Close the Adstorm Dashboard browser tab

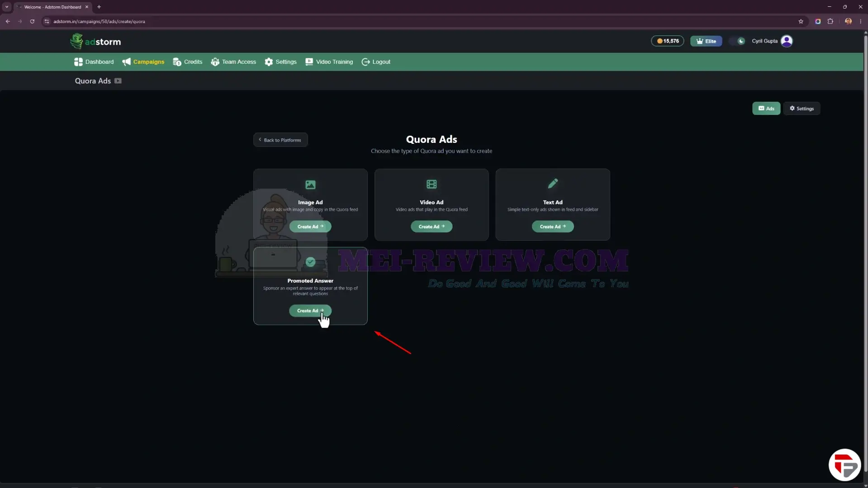pyautogui.click(x=87, y=7)
